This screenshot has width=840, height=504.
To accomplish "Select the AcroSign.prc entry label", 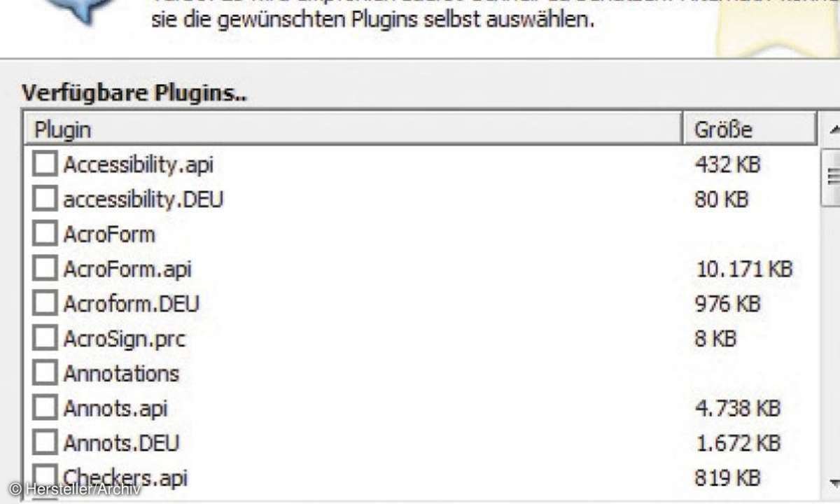I will 124,339.
